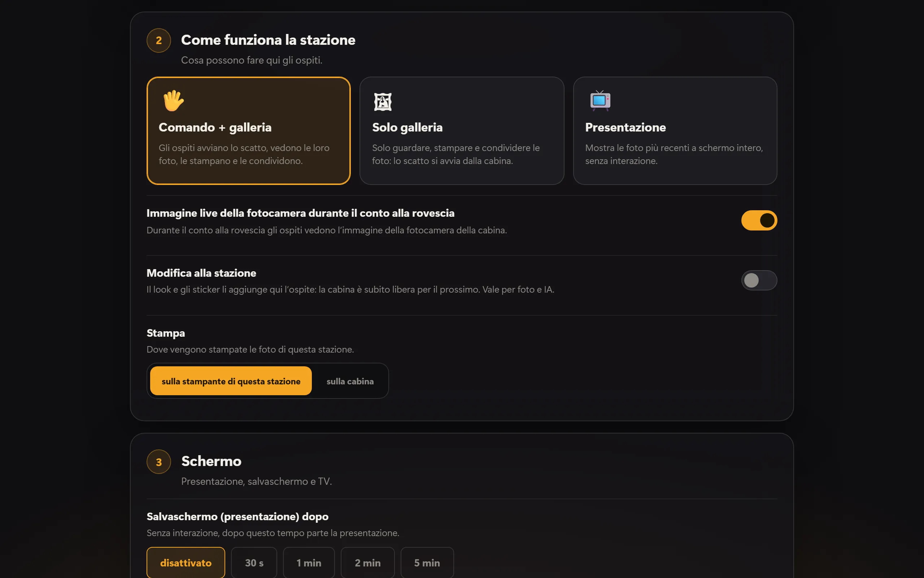Print on sulla stampante di questa stazione
Viewport: 924px width, 578px height.
pyautogui.click(x=231, y=381)
